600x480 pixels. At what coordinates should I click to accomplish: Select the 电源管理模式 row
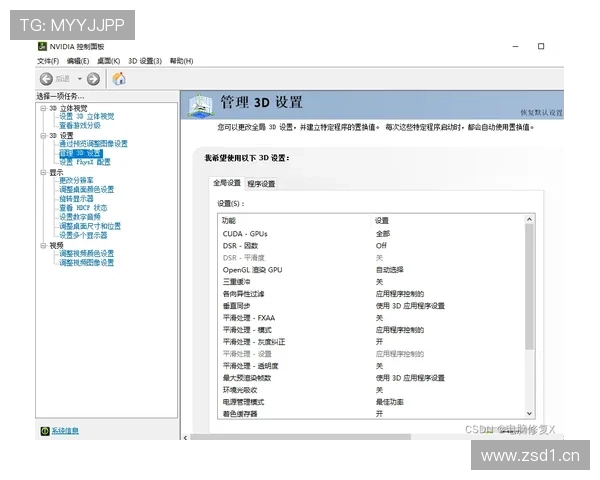click(371, 402)
